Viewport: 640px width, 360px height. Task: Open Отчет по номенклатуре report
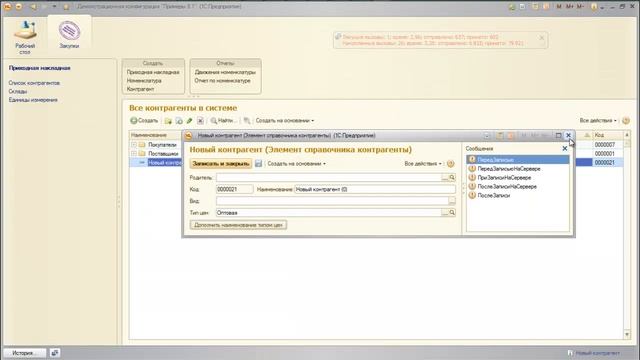coord(222,81)
